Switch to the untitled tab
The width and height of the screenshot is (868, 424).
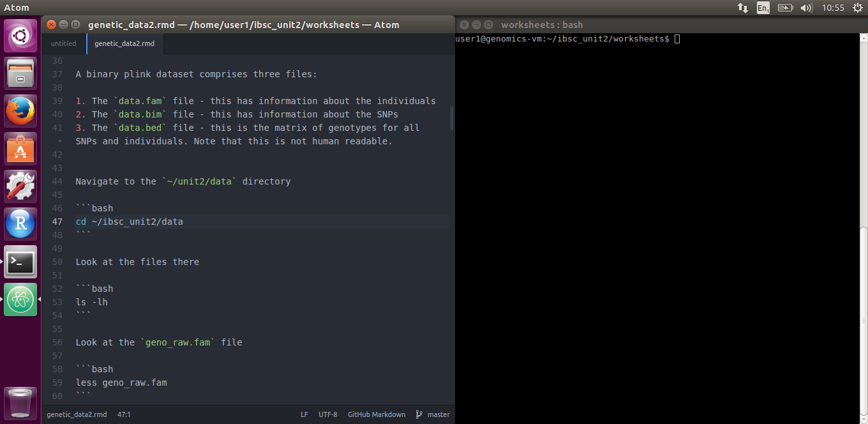[x=64, y=44]
